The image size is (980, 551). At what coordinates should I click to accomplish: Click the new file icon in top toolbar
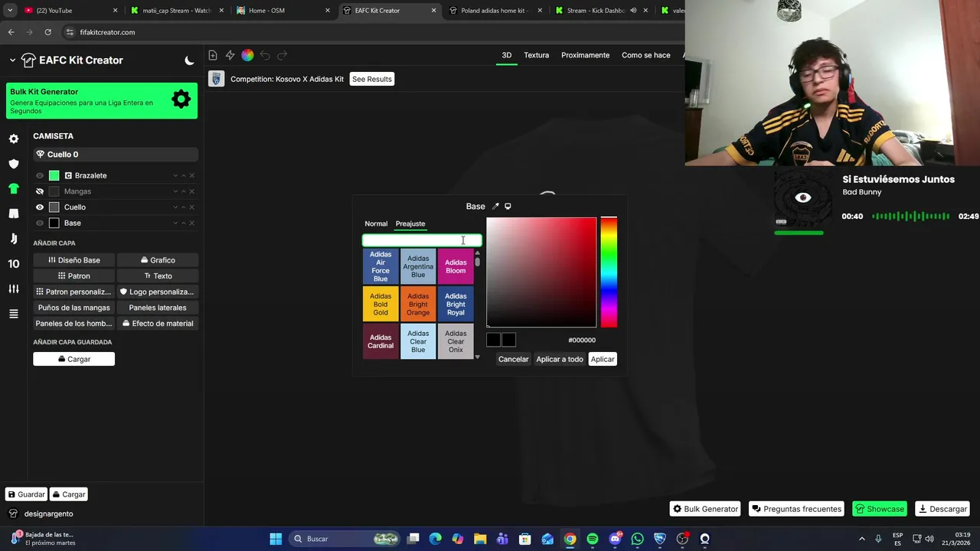tap(213, 55)
